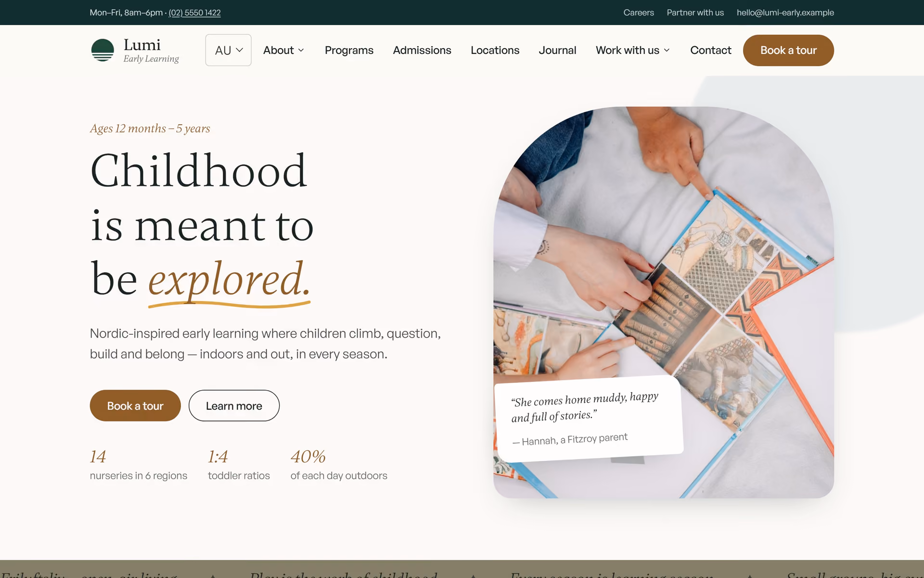Open the Contact page

coord(710,50)
